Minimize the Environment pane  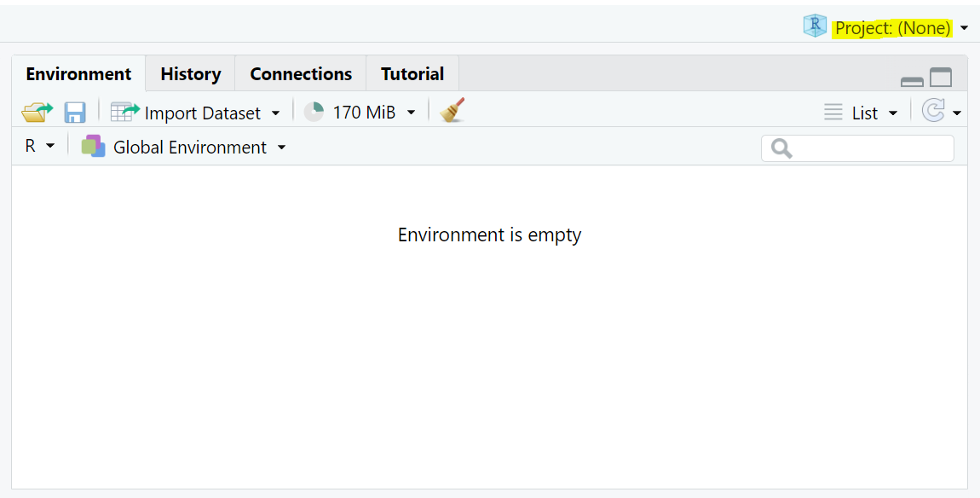tap(912, 80)
